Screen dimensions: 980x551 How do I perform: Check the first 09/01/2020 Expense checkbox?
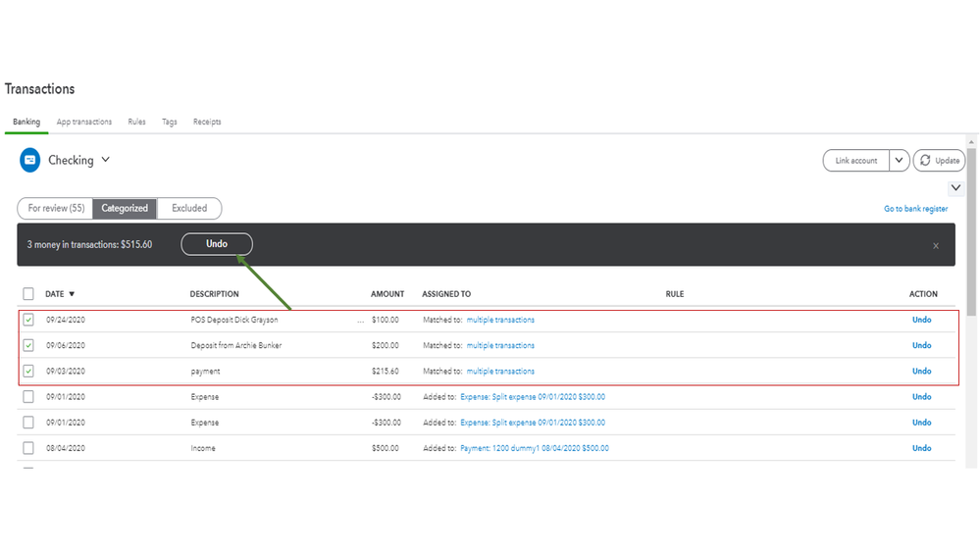pyautogui.click(x=28, y=396)
